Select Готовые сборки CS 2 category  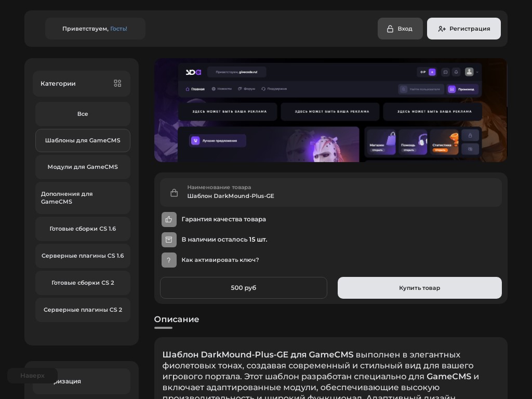pos(83,283)
